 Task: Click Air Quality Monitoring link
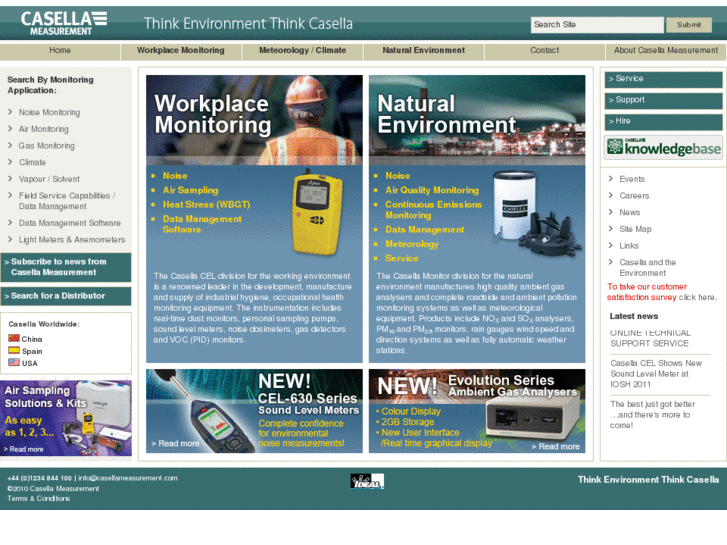pyautogui.click(x=432, y=190)
